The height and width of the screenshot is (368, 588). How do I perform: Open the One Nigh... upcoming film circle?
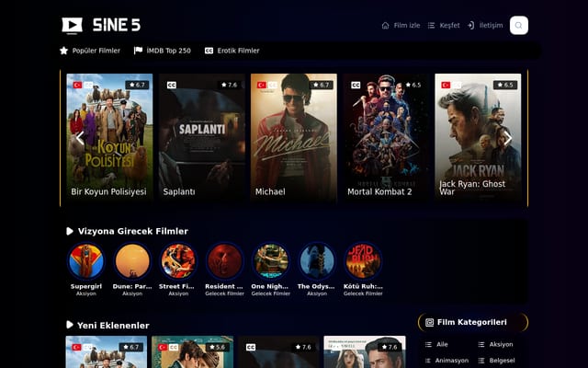271,261
